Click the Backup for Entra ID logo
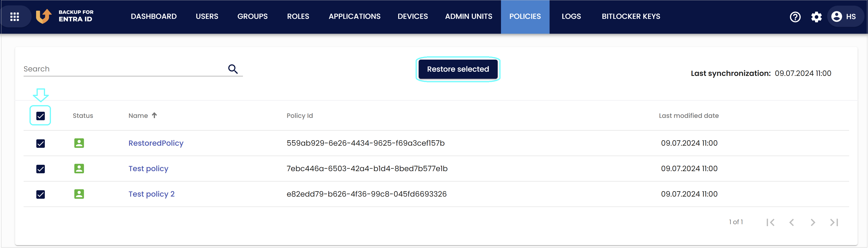The image size is (868, 248). (64, 16)
